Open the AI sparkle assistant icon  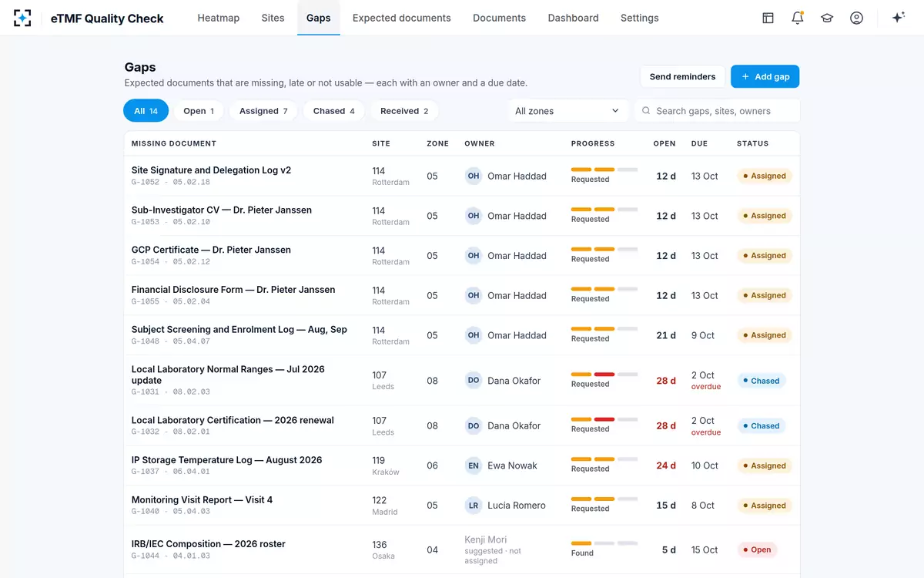point(898,18)
